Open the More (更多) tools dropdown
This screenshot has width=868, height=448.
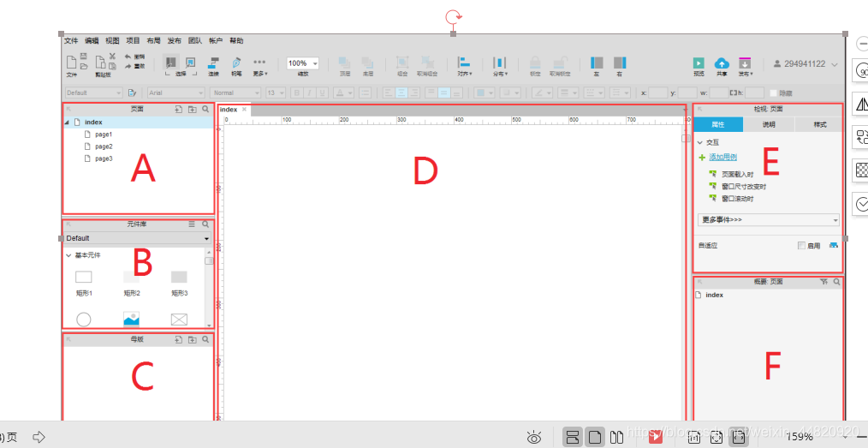click(x=259, y=66)
